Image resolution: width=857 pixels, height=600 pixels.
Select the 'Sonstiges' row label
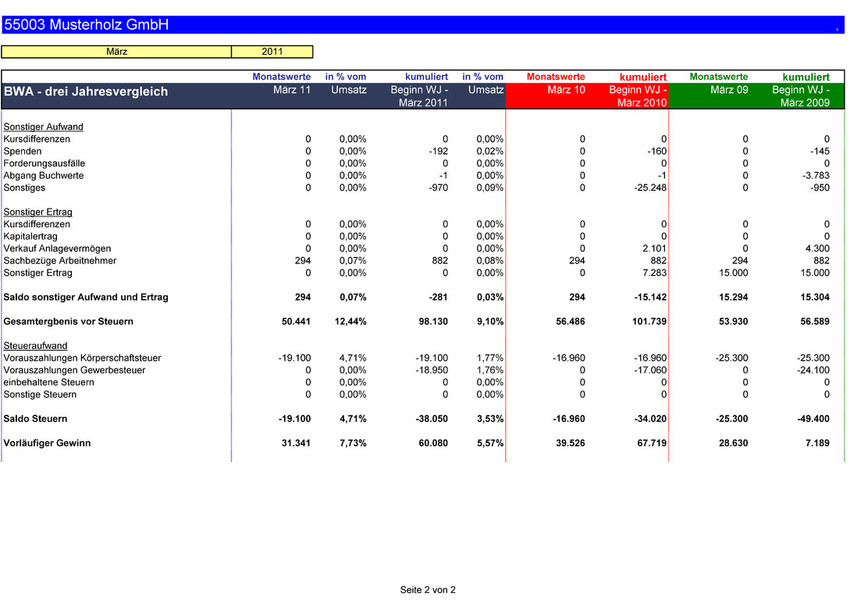(x=24, y=187)
